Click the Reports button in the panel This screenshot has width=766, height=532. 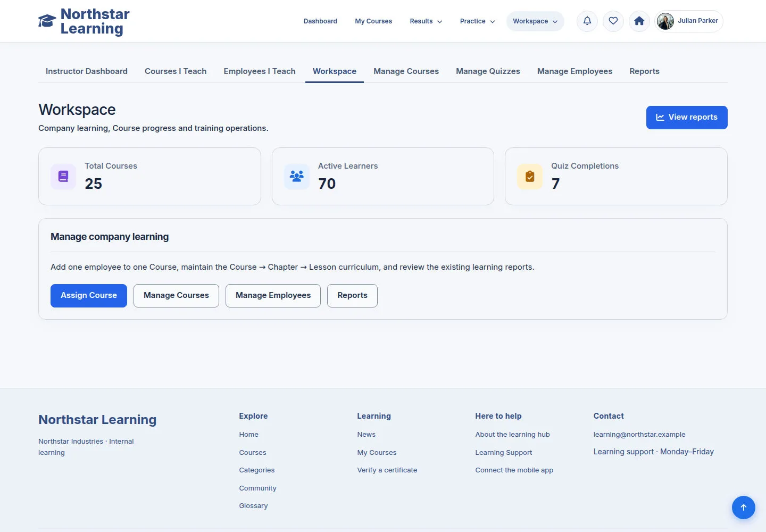pos(352,296)
